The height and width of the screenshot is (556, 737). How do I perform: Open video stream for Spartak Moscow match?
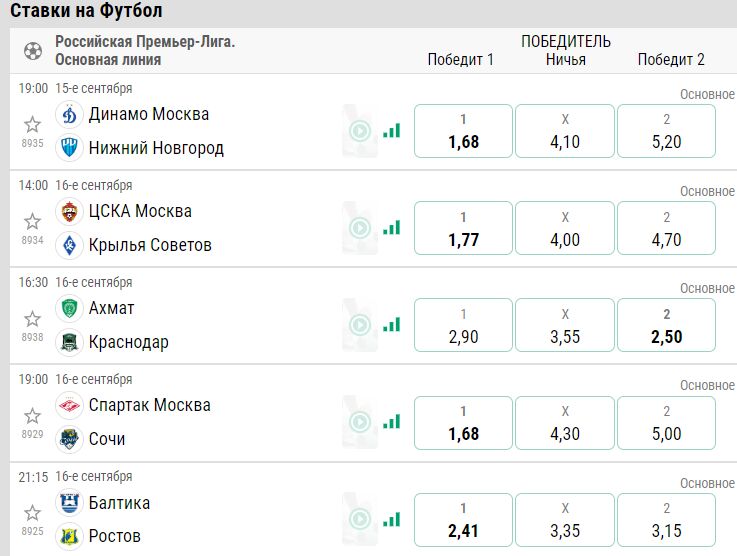point(360,422)
